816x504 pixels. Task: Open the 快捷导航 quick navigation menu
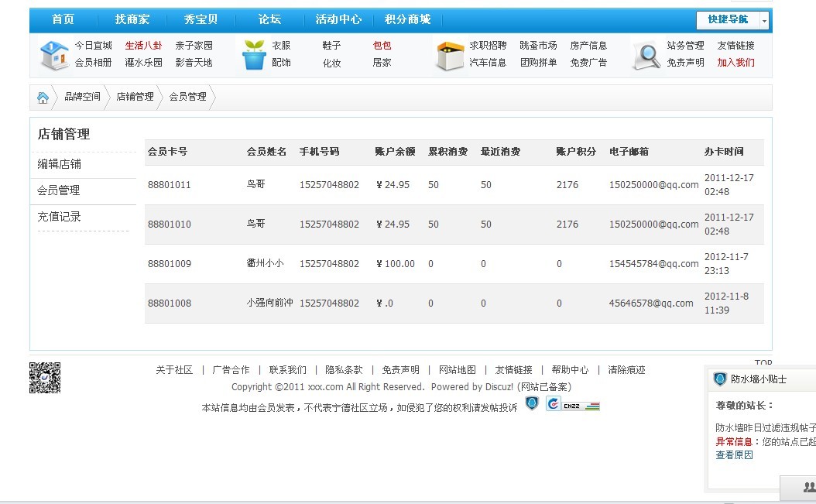click(x=728, y=20)
